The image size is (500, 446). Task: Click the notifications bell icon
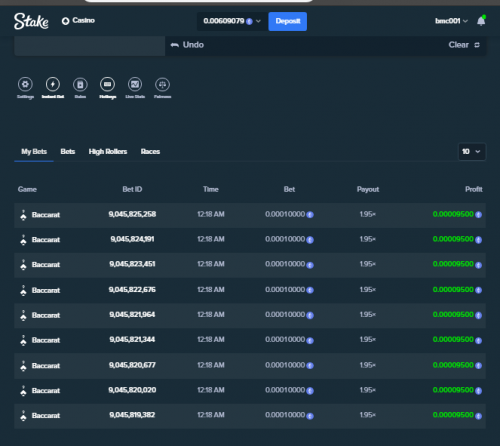tap(481, 21)
